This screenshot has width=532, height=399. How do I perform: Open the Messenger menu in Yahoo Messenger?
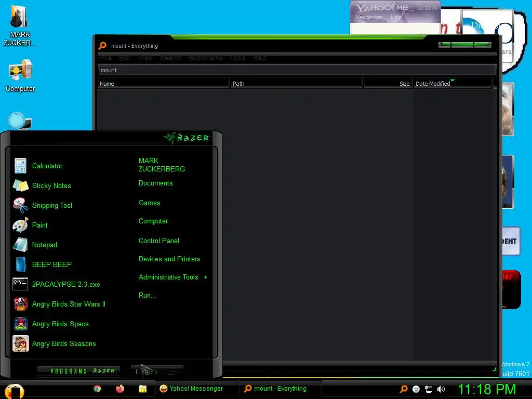click(x=369, y=17)
